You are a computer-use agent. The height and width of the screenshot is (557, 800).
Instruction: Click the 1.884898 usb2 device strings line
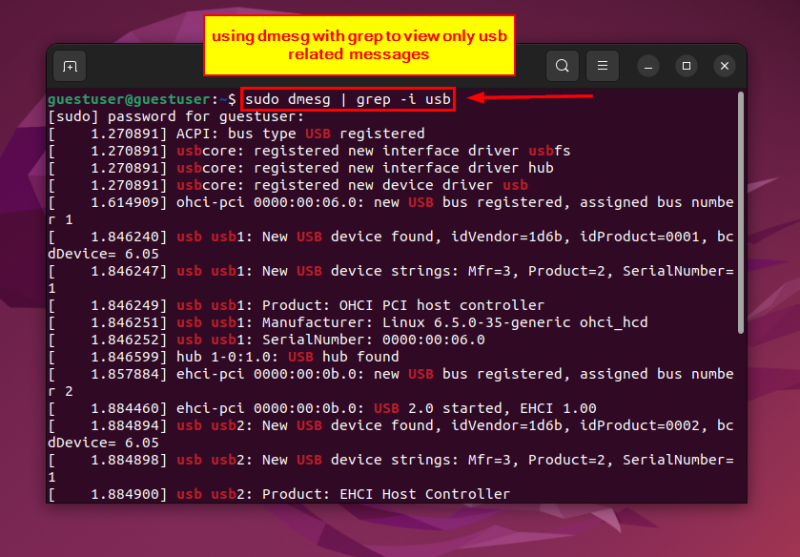(x=391, y=468)
